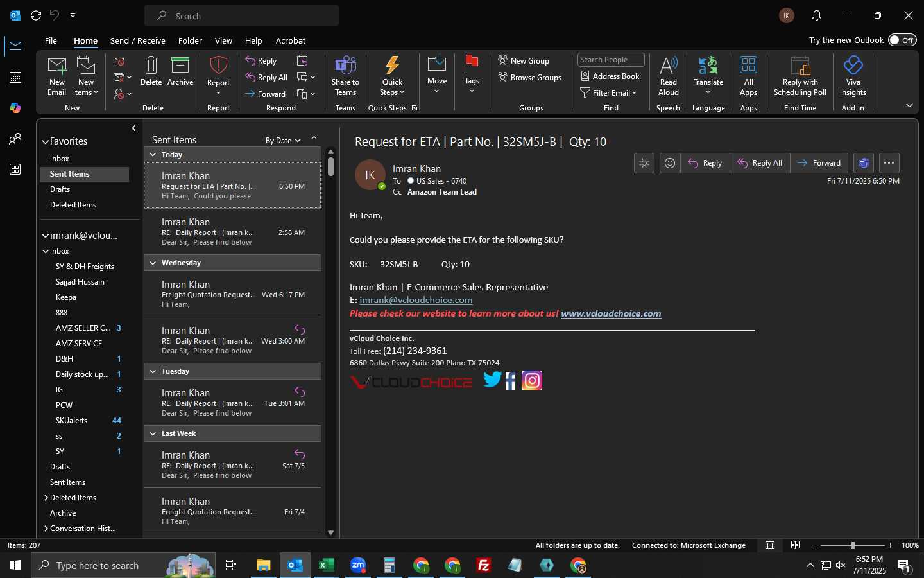Screen dimensions: 924x578
Task: Open People view in navigation bar
Action: pyautogui.click(x=15, y=139)
